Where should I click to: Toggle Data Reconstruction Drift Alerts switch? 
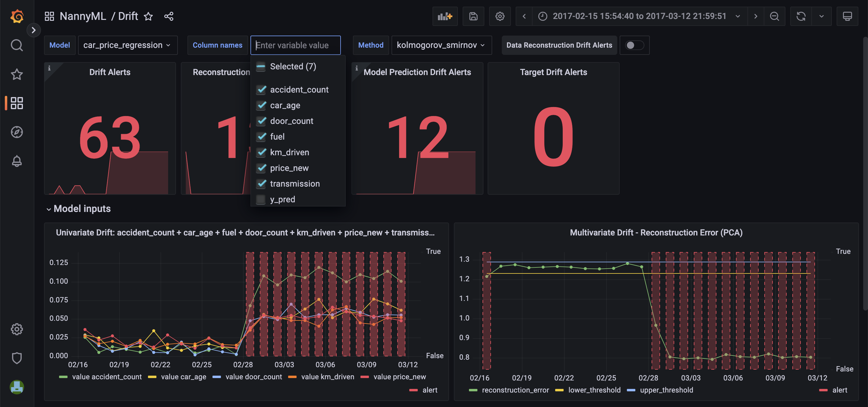point(634,45)
